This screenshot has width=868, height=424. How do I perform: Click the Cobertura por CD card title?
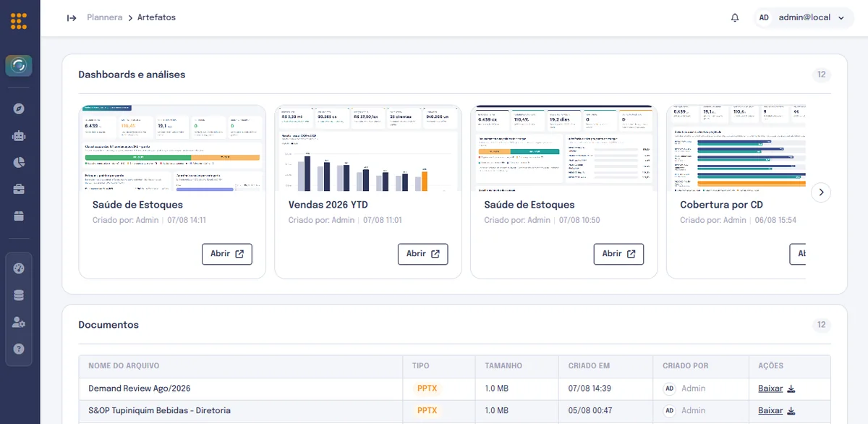[x=722, y=205]
